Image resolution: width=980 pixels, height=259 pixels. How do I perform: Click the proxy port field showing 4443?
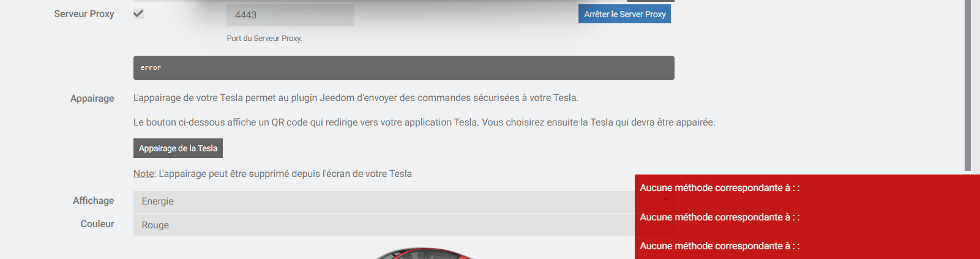(x=290, y=15)
